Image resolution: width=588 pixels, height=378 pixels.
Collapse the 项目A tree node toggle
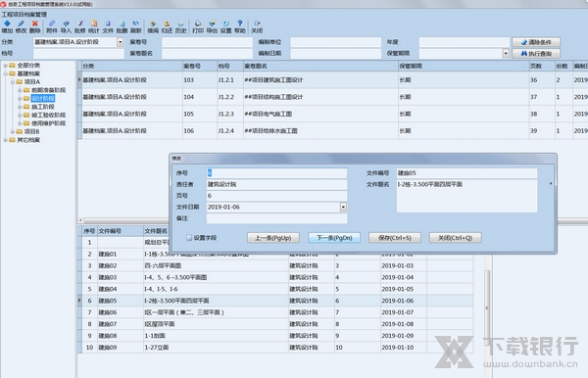(x=13, y=81)
